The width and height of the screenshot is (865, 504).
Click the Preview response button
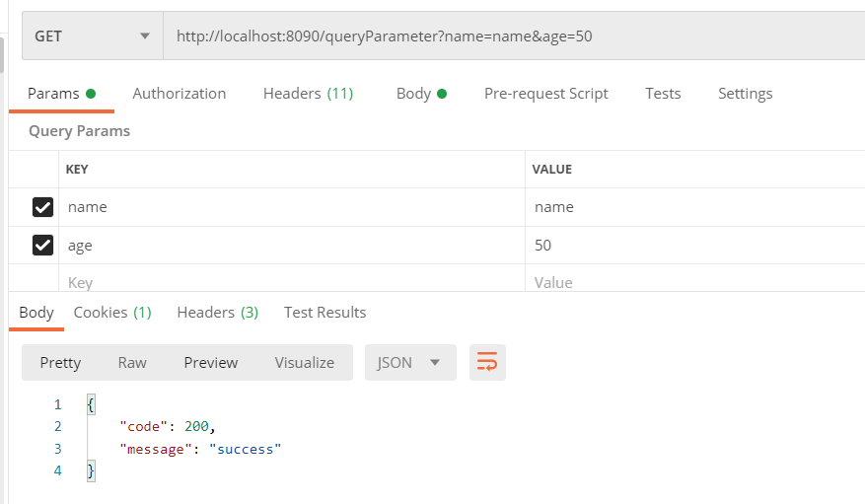[x=210, y=362]
